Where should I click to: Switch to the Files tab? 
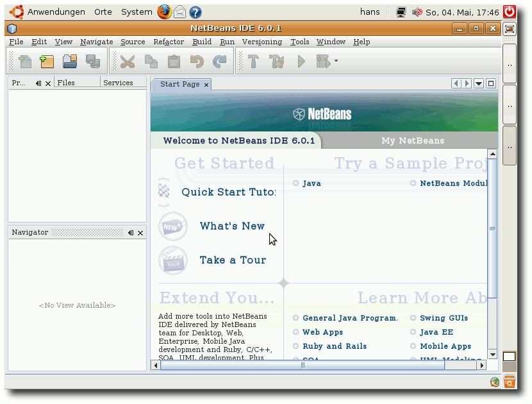[77, 83]
